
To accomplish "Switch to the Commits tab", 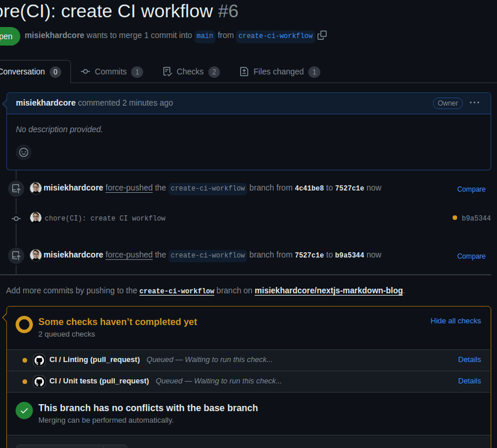I will (x=112, y=71).
